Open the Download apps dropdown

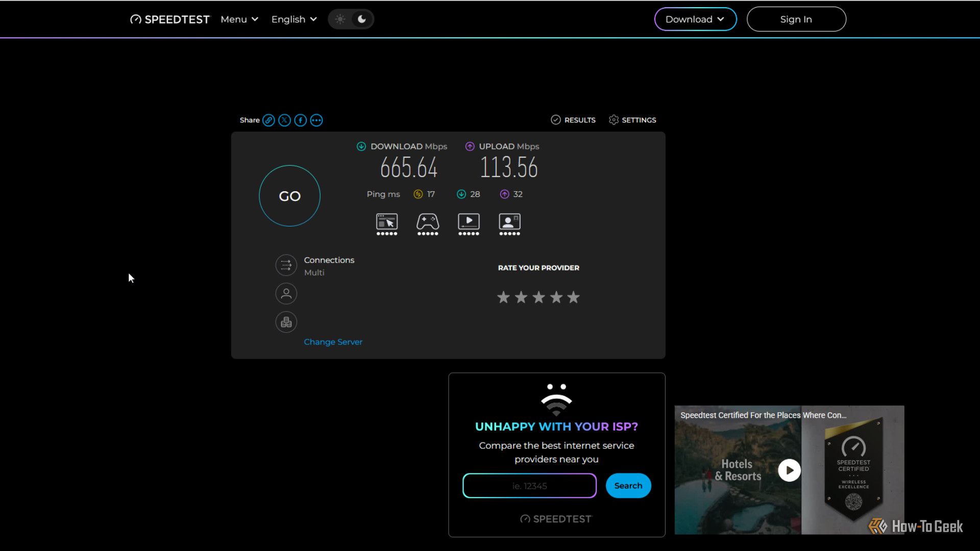[x=695, y=19]
